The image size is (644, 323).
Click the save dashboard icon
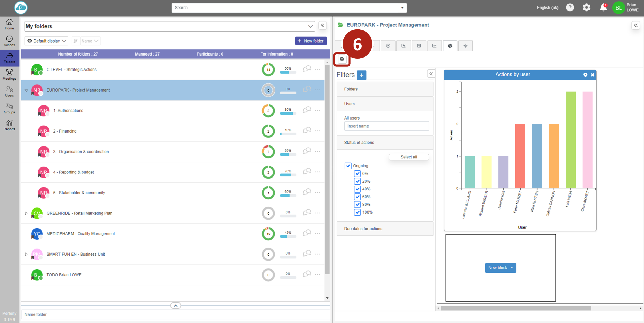pos(342,59)
